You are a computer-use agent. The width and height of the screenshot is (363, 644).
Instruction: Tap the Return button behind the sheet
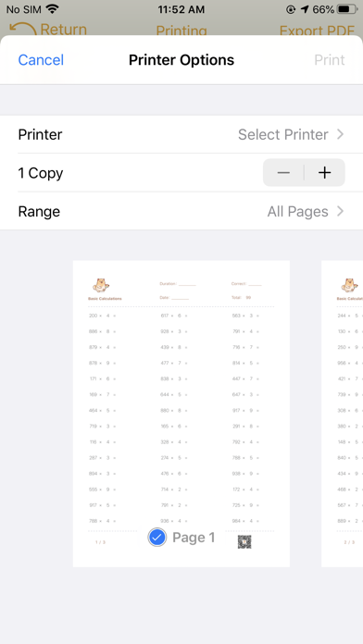pos(48,30)
